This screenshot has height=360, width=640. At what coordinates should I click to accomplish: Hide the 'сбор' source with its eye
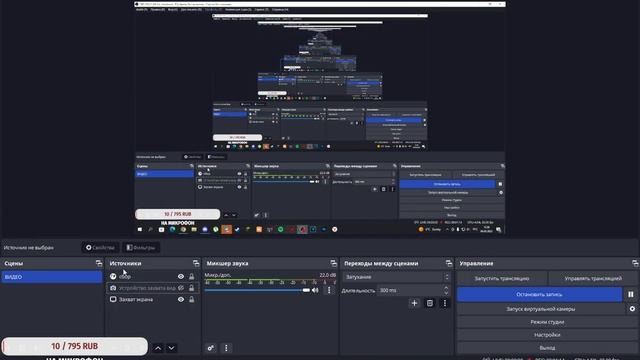(x=181, y=276)
